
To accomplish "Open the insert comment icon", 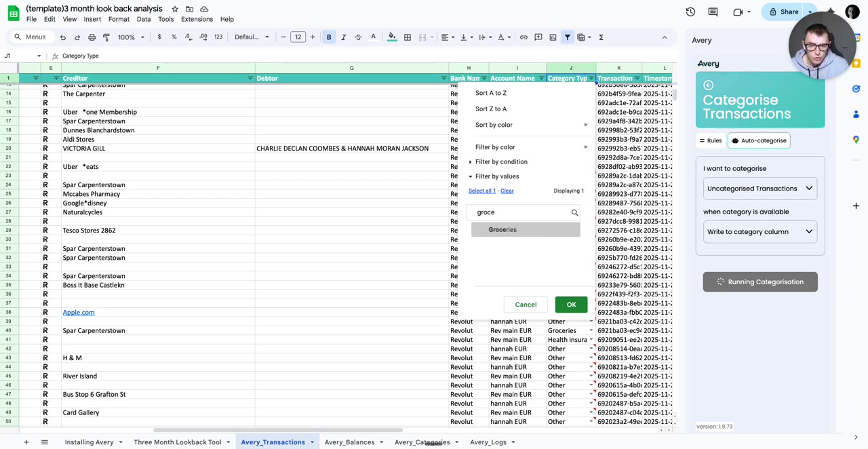I will (538, 37).
